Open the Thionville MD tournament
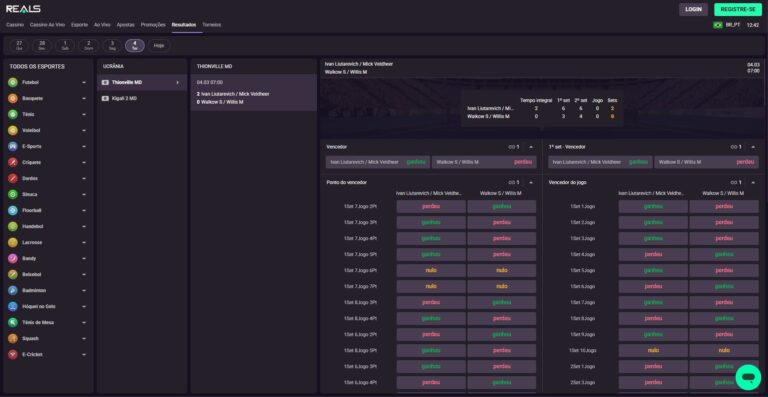 [142, 82]
